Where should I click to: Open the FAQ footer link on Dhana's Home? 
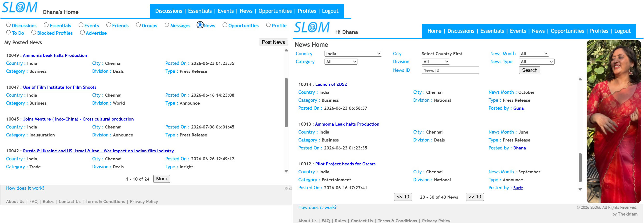[34, 202]
